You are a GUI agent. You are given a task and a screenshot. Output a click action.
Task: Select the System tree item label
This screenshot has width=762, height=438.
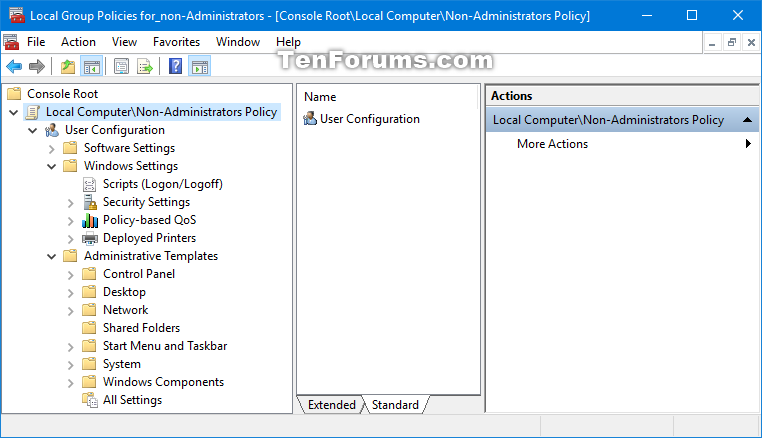122,364
